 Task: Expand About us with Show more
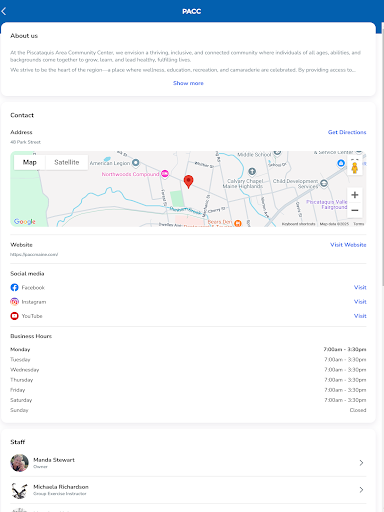pyautogui.click(x=188, y=83)
